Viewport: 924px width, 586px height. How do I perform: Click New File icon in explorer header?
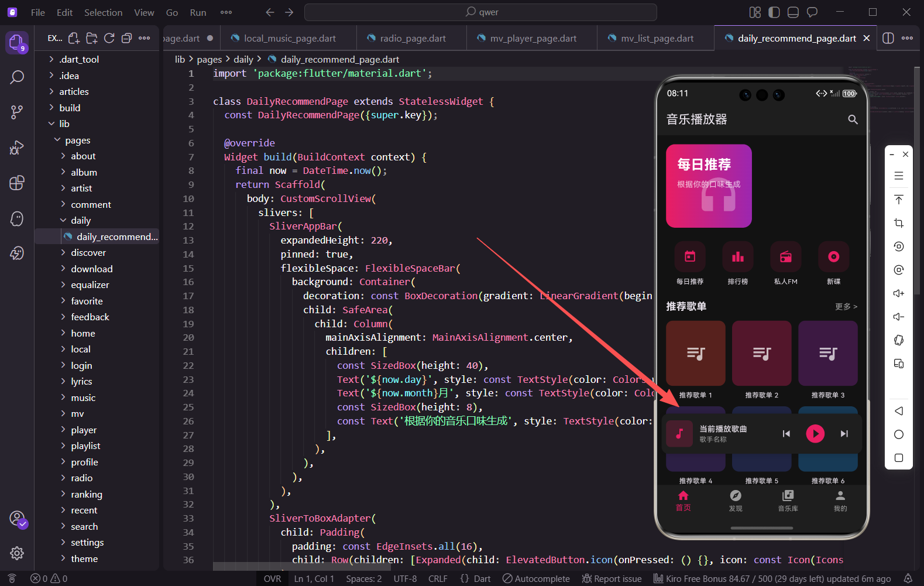pyautogui.click(x=74, y=38)
